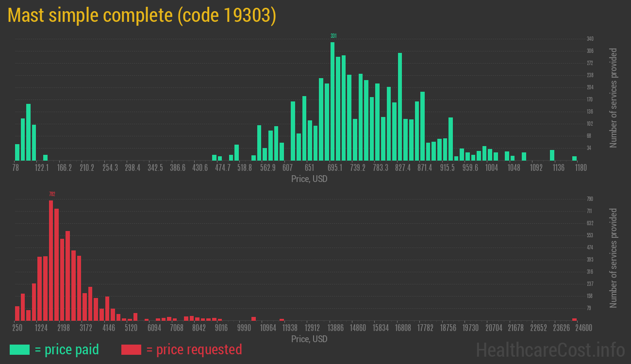Click the last red bar near 24600
The image size is (631, 364).
tap(574, 319)
